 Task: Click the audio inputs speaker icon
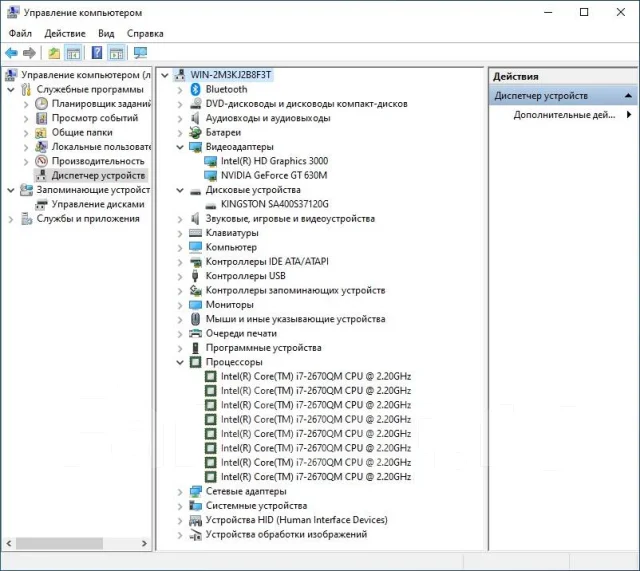(196, 118)
